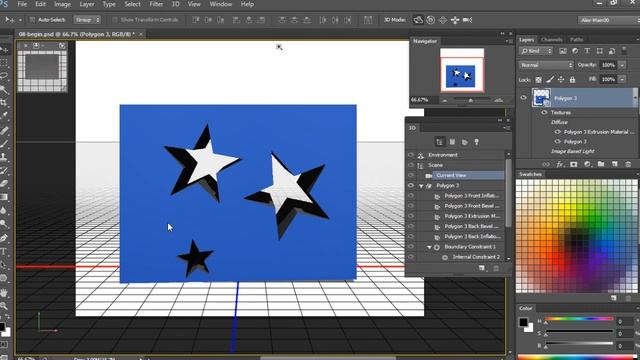640x360 pixels.
Task: Filter layers by adjustment layer icon
Action: (x=575, y=51)
